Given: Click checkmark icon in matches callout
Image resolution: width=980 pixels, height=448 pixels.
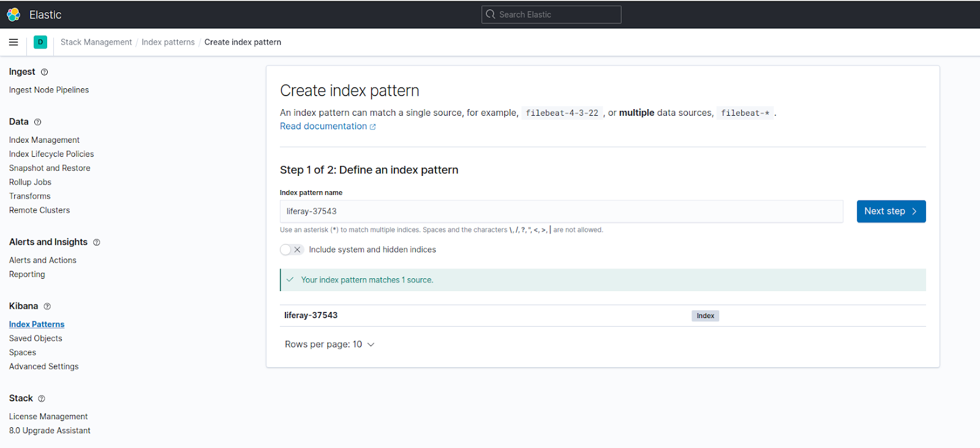Looking at the screenshot, I should (x=290, y=279).
